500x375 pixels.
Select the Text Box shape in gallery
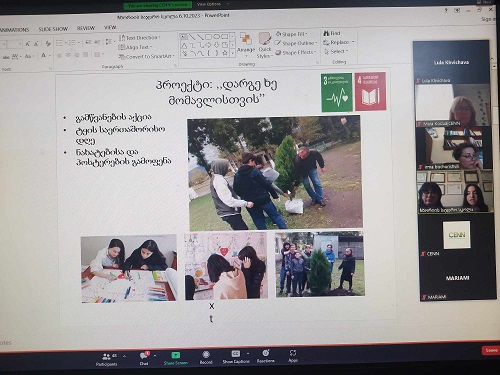click(184, 37)
